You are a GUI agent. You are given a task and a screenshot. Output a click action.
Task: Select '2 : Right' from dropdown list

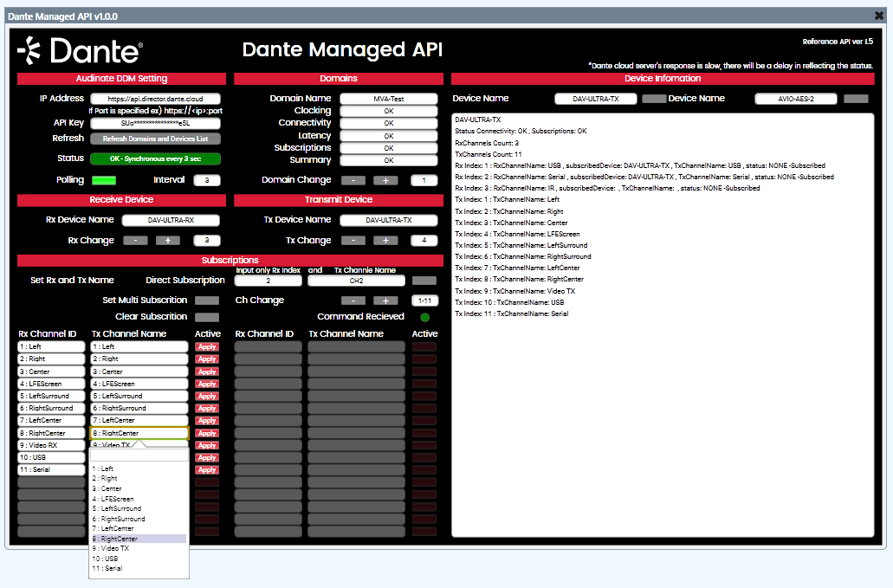click(139, 479)
